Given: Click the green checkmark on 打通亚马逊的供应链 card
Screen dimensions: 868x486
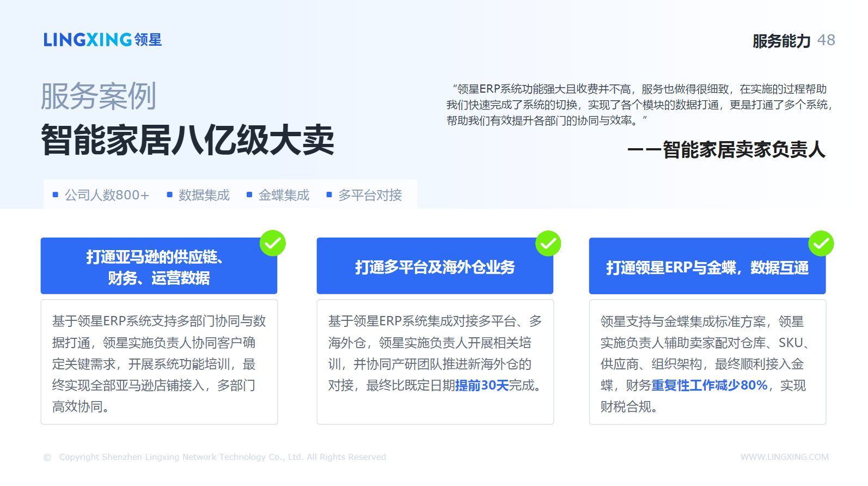Looking at the screenshot, I should [x=273, y=243].
